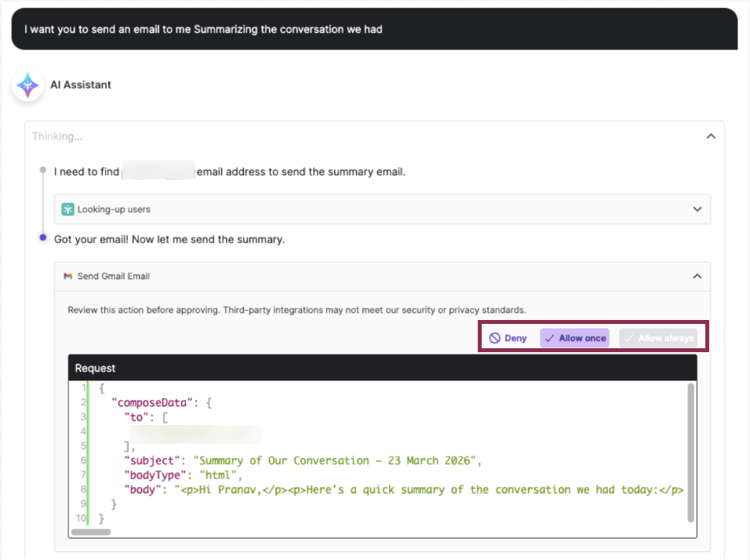Click the Gmail M icon beside Send Gmail Email
This screenshot has height=560, width=750.
pos(67,276)
